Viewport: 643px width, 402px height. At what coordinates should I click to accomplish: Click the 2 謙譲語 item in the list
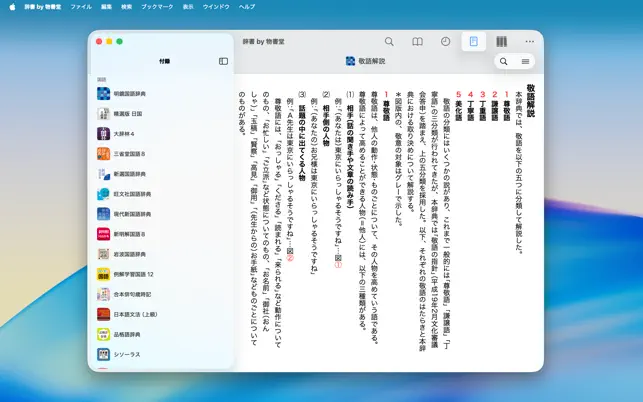pos(495,106)
